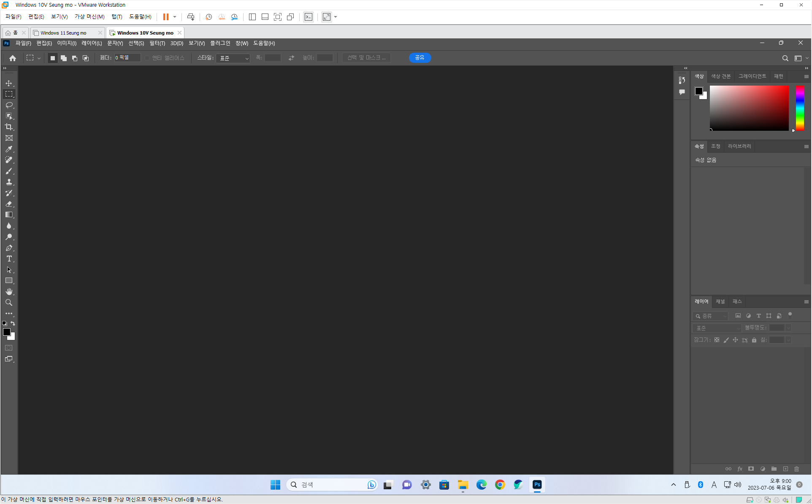The height and width of the screenshot is (504, 812).
Task: Select the Crop tool
Action: (x=9, y=127)
